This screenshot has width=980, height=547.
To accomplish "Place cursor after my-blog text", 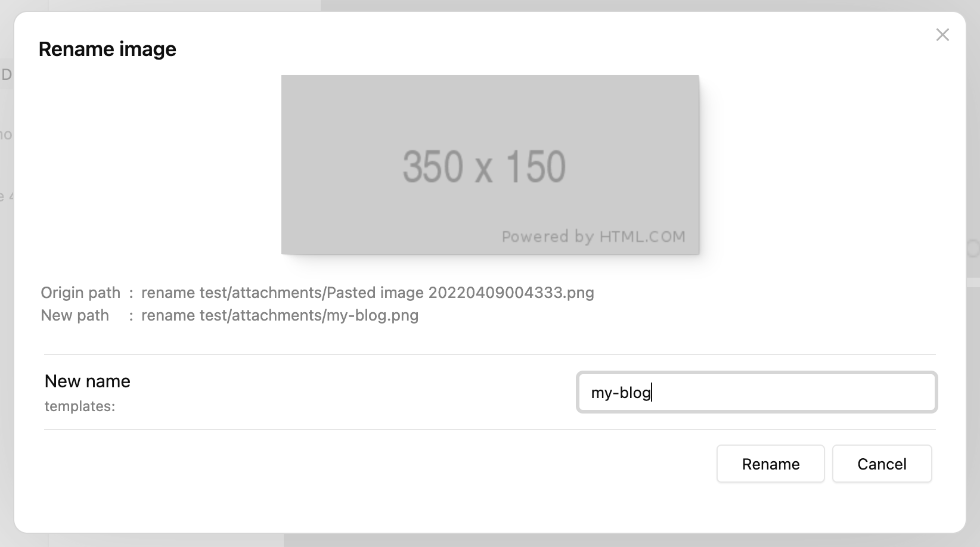I will click(652, 393).
